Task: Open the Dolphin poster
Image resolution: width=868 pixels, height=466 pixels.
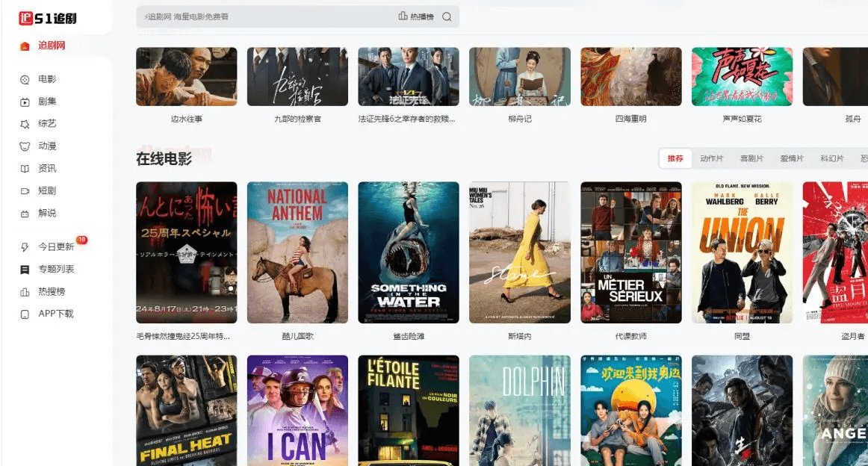Action: [520, 411]
